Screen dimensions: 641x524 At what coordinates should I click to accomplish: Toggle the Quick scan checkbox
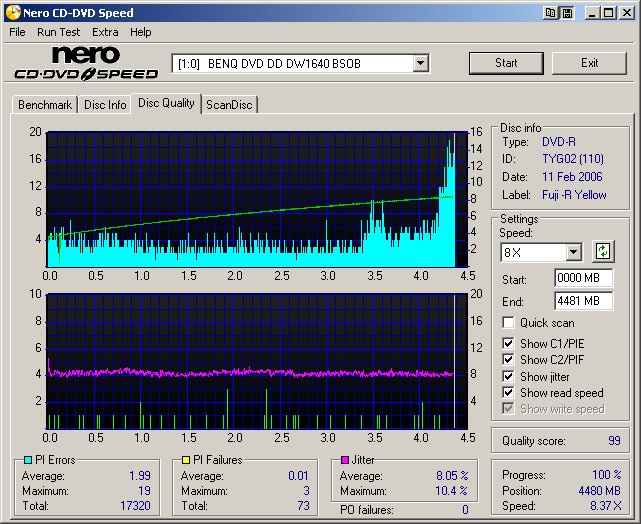click(508, 322)
